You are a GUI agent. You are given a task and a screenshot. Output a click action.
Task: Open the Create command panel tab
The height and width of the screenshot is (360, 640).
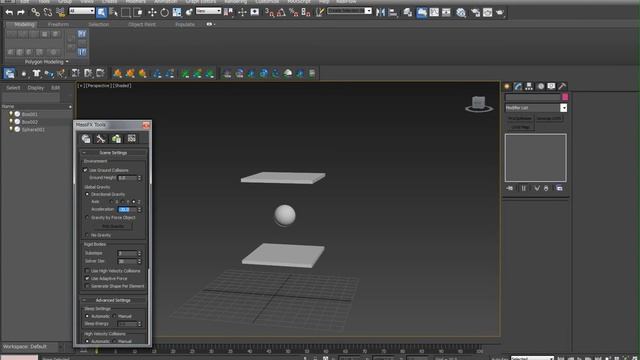507,86
